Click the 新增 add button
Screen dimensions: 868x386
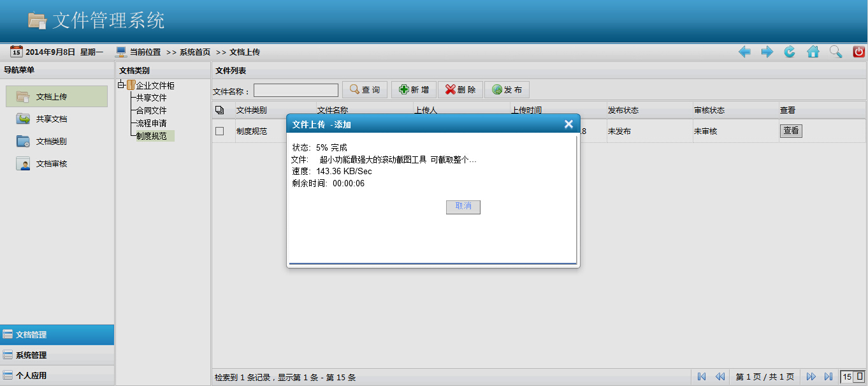[x=414, y=90]
